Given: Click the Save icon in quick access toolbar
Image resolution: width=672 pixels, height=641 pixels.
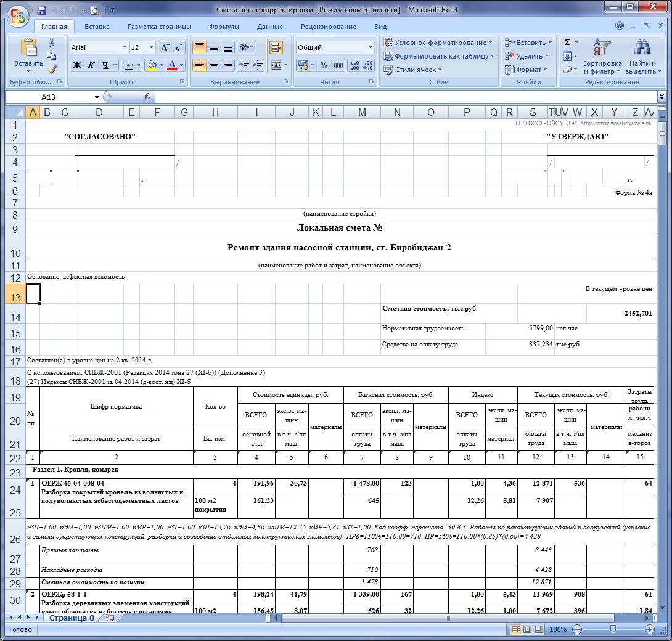Looking at the screenshot, I should coord(41,10).
